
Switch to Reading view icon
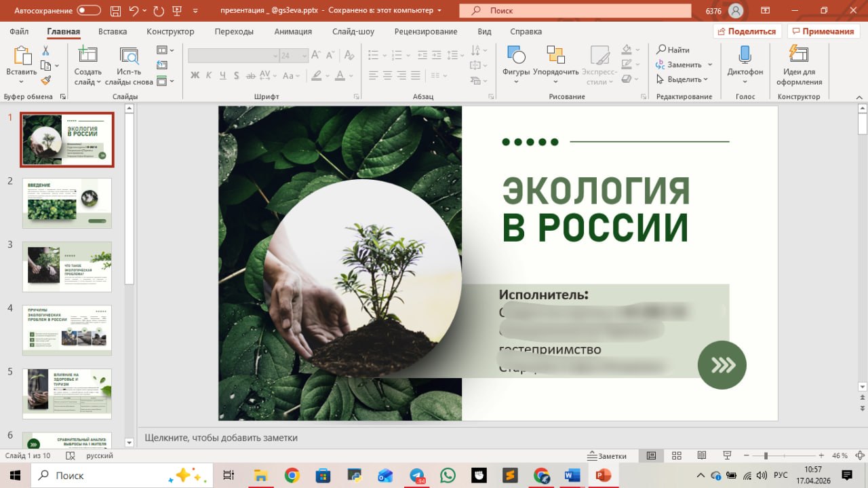[x=702, y=455]
